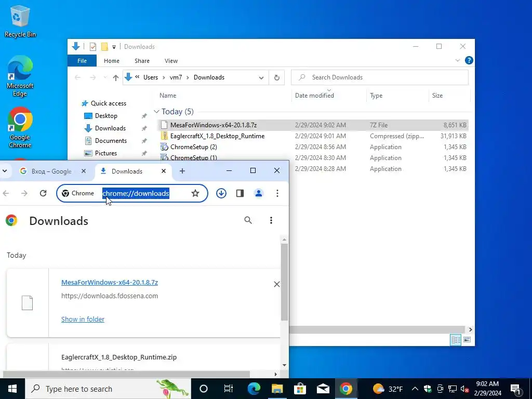Open the Recycle Bin desktop icon
Viewport: 532px width, 399px height.
click(x=20, y=21)
